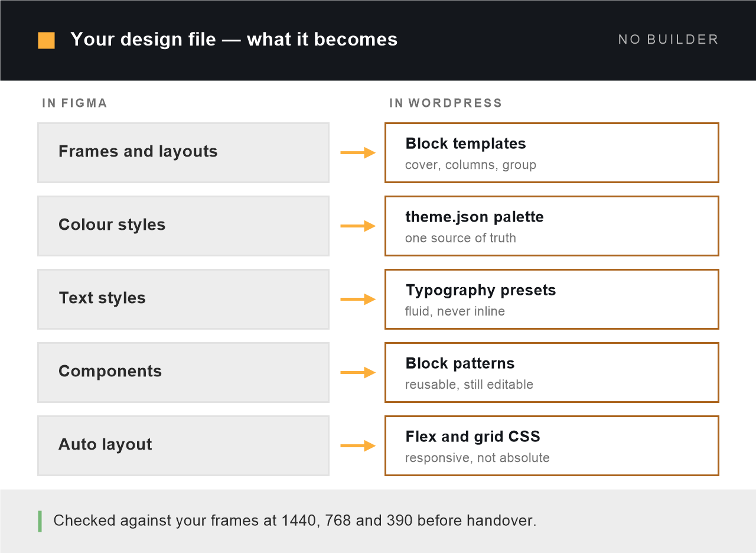Click the arrow beside 'Text styles'

358,300
